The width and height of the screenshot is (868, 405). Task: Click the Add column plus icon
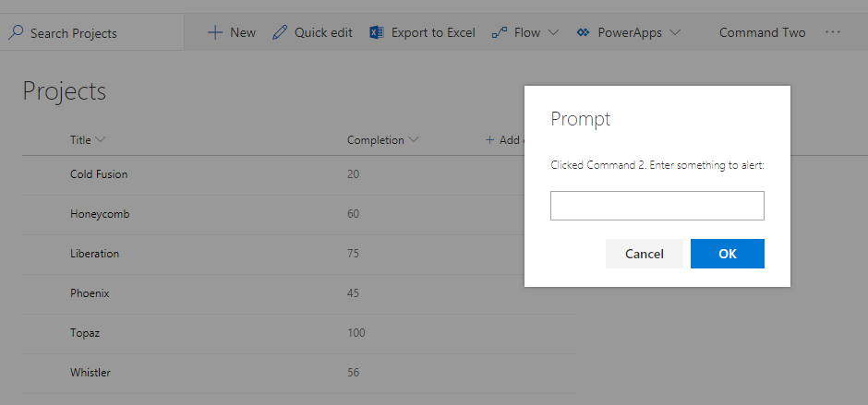coord(489,140)
